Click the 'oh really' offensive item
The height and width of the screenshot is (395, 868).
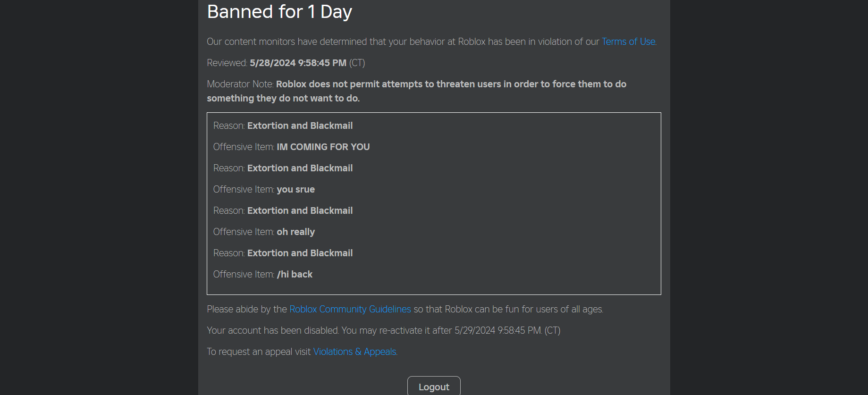click(295, 232)
